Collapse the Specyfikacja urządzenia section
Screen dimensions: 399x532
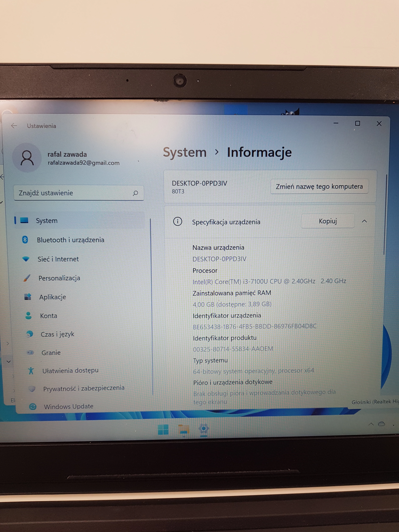tap(364, 221)
